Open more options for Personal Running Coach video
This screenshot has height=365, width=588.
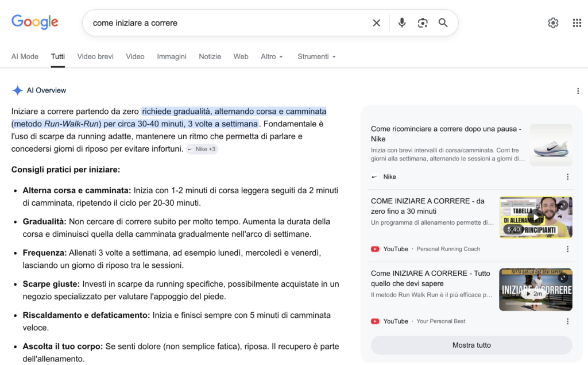pos(567,249)
